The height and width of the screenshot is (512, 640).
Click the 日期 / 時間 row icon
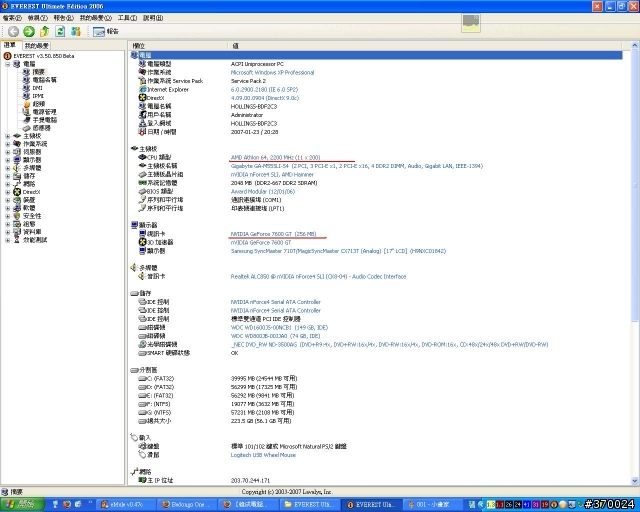click(x=142, y=132)
